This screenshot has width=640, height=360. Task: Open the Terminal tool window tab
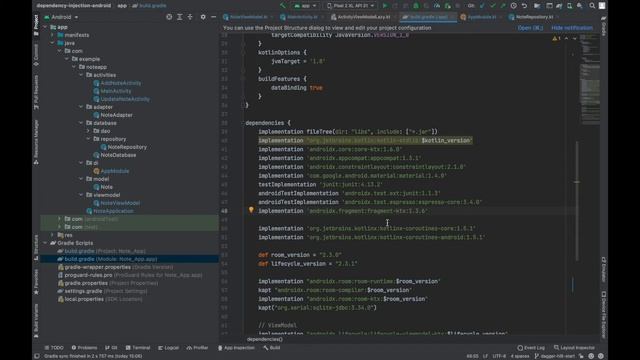coord(138,348)
